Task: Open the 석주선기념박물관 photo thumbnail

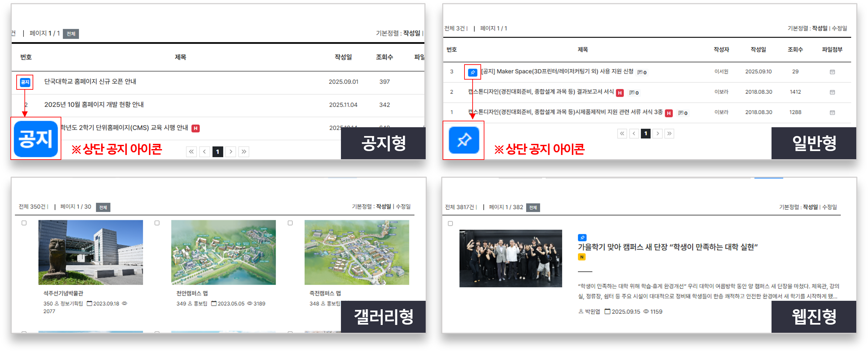Action: point(91,252)
